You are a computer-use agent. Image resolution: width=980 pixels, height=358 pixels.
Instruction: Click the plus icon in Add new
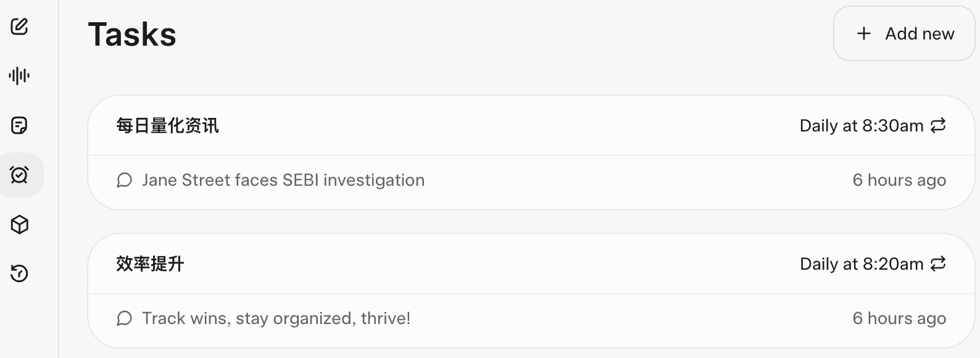[x=864, y=33]
